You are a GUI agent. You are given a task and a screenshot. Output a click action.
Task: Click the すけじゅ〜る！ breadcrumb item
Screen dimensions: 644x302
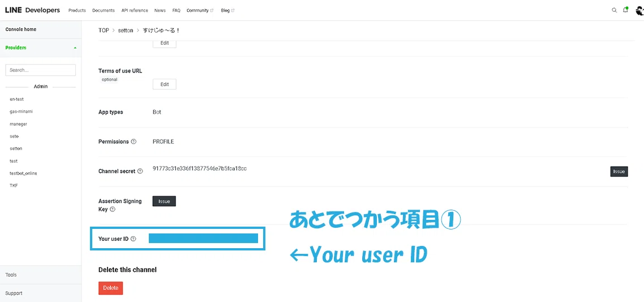pos(161,31)
